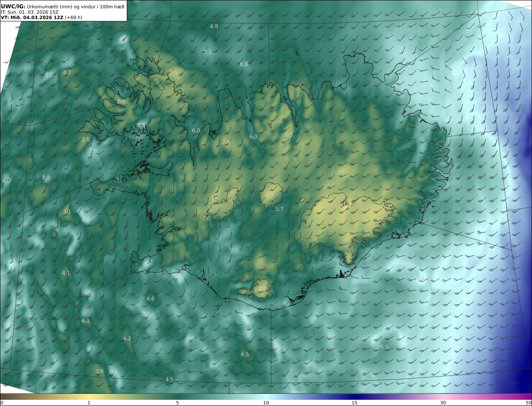Viewport: 532px width, 406px height.
Task: Select the "4.2" value on the map
Action: point(127,339)
